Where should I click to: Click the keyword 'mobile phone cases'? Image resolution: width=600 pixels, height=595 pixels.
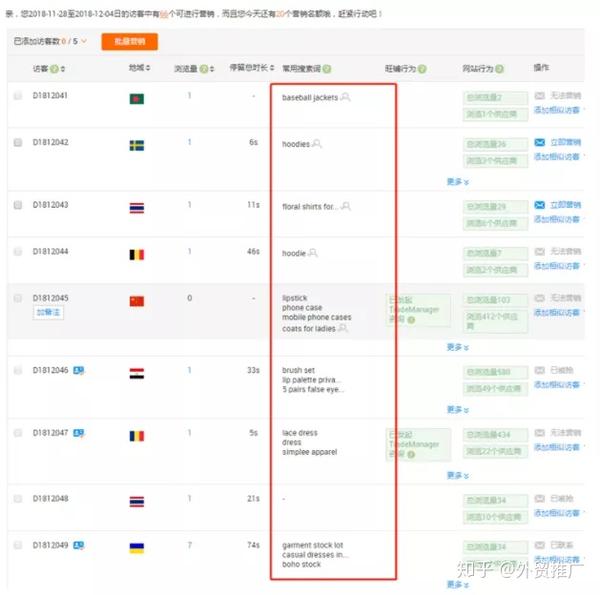316,317
